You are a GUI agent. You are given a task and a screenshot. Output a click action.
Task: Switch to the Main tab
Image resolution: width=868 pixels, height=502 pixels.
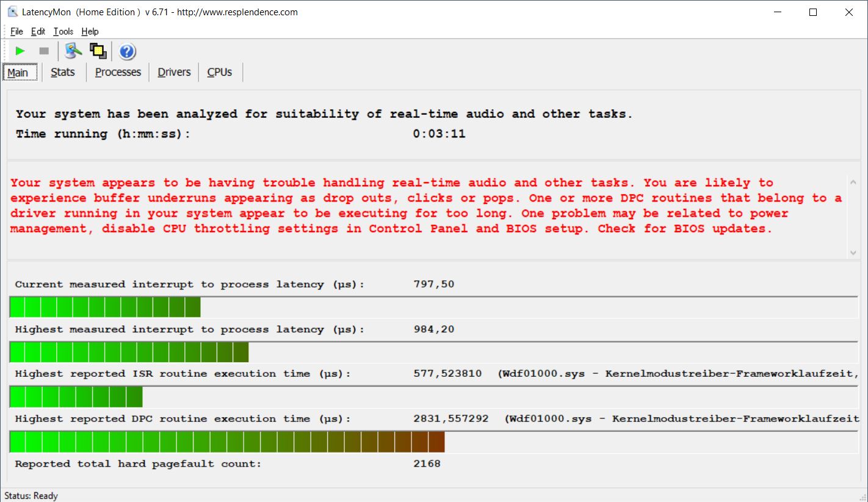coord(20,72)
